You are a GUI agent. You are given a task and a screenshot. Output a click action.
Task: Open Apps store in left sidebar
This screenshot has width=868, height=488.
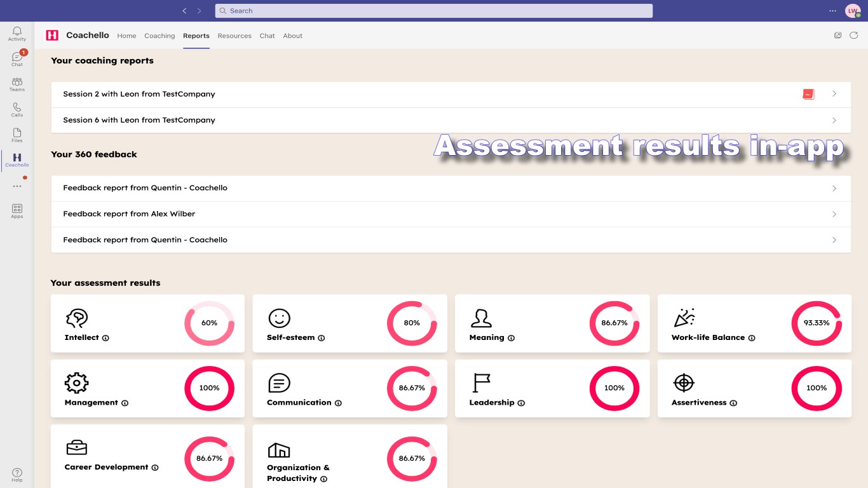click(17, 211)
